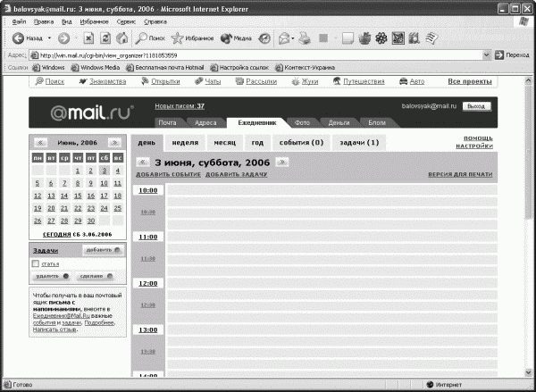The height and width of the screenshot is (392, 536).
Task: Open the Избранное menu
Action: pos(94,21)
